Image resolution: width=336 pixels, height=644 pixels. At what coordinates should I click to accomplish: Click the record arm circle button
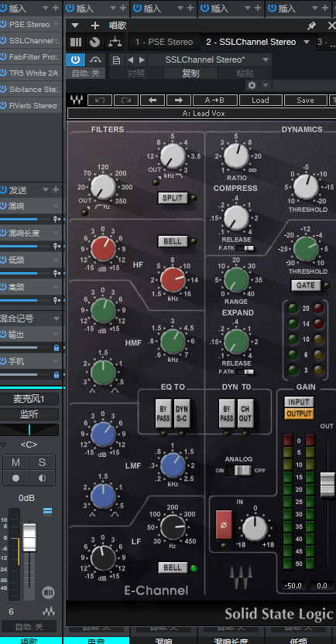click(x=15, y=478)
